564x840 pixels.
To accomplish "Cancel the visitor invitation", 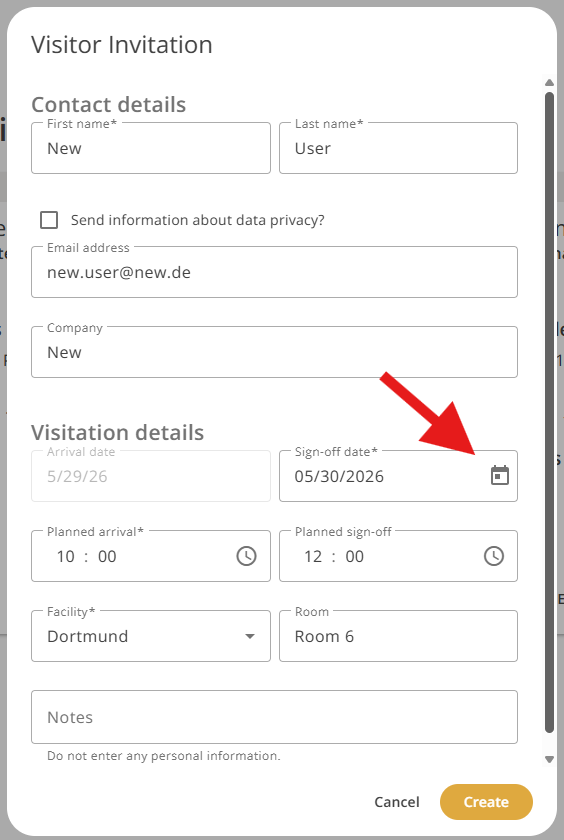I will pyautogui.click(x=397, y=802).
